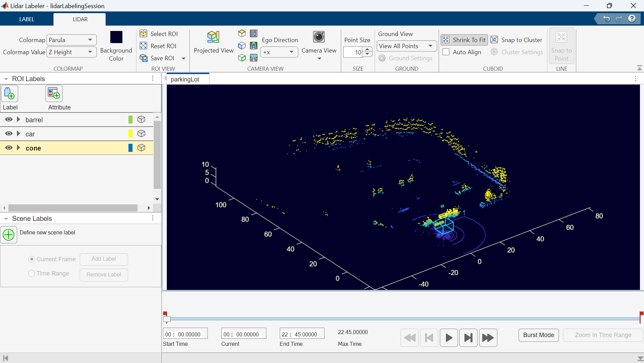
Task: Jump to last frame button
Action: (488, 337)
